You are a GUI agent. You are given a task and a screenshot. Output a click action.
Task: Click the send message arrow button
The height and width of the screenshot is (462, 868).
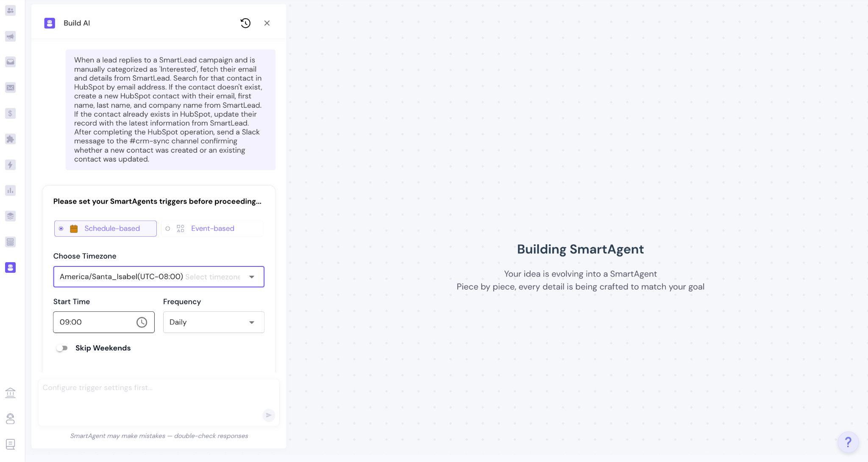269,415
